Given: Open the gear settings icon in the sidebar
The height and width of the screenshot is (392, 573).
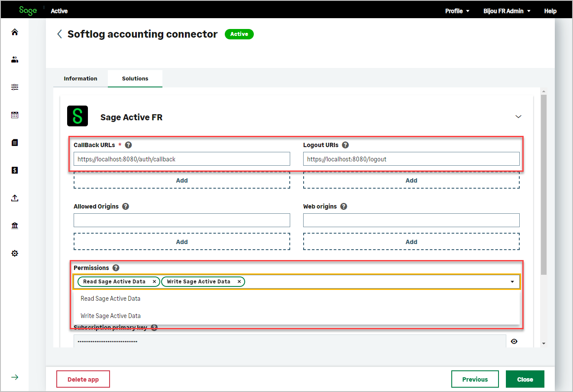Looking at the screenshot, I should pyautogui.click(x=15, y=254).
